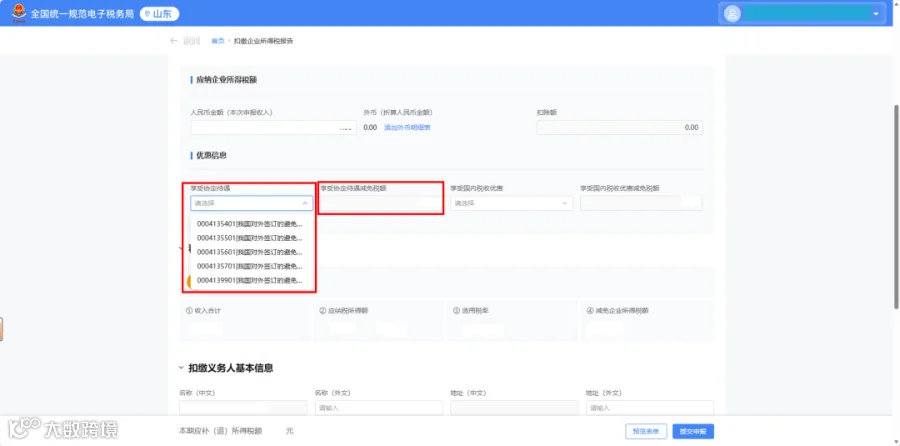Select option 0004139901 from treaty list
The height and width of the screenshot is (446, 900).
tap(251, 281)
